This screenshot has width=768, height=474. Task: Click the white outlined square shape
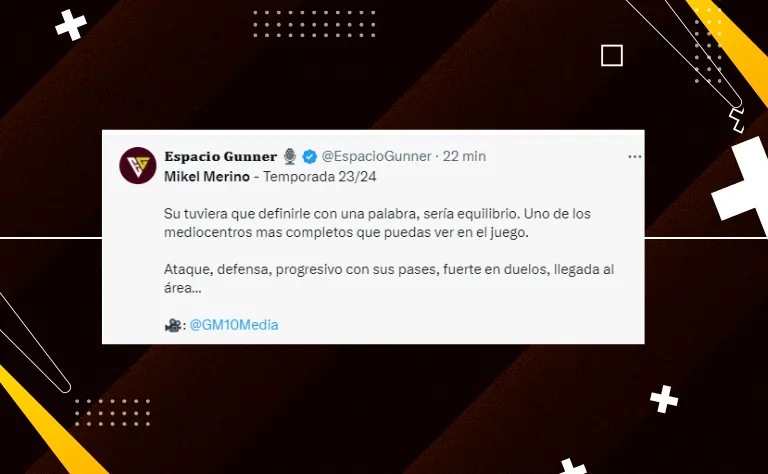tap(612, 55)
